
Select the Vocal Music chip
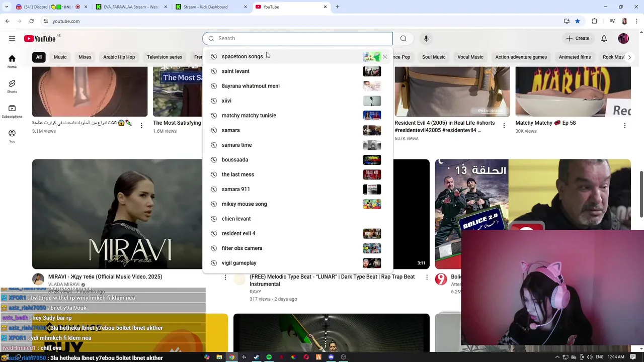pos(470,57)
